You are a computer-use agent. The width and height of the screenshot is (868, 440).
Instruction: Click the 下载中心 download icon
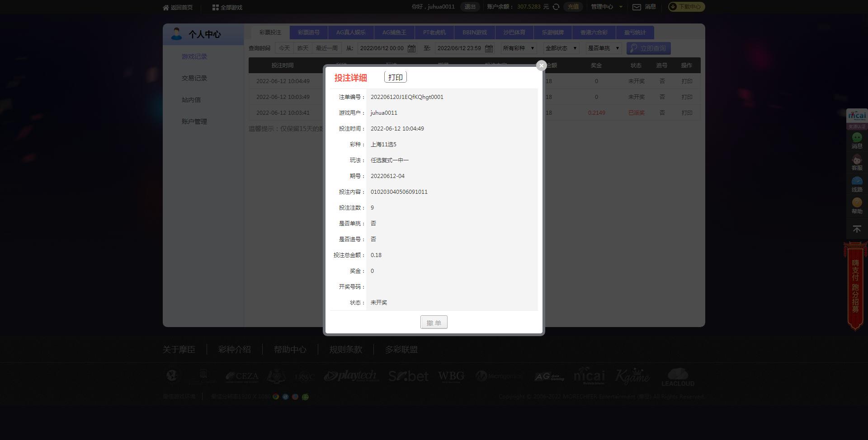point(673,7)
